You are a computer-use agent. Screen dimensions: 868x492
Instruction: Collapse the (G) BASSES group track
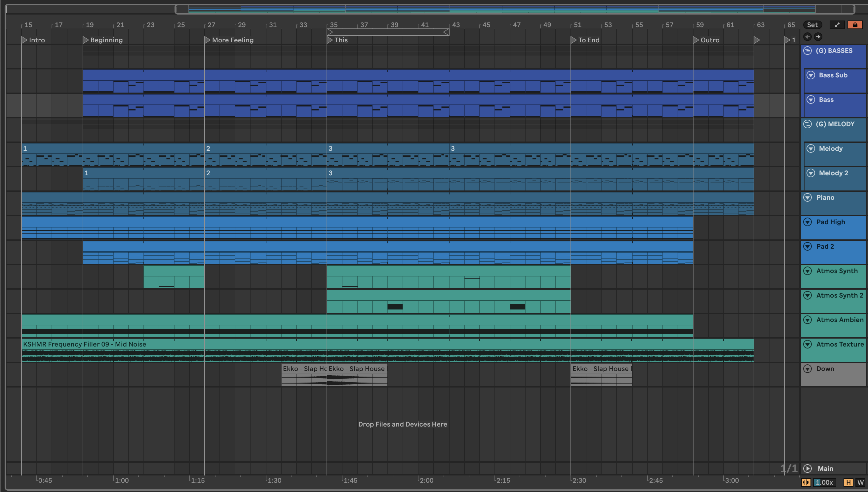pos(807,51)
